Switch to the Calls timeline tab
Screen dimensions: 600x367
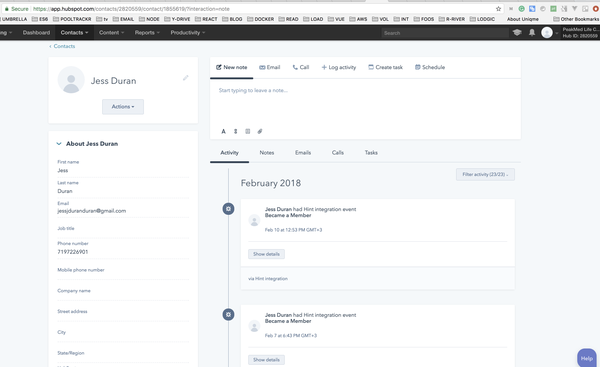coord(338,153)
